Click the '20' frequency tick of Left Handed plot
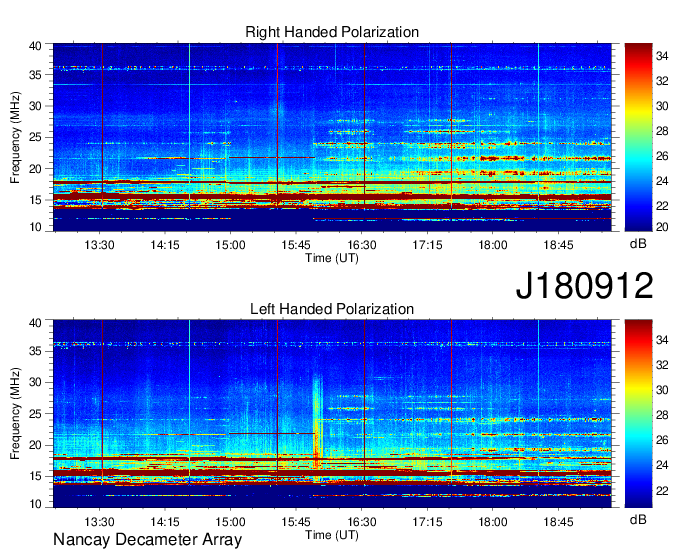Screen dimensions: 680x552 (35, 445)
